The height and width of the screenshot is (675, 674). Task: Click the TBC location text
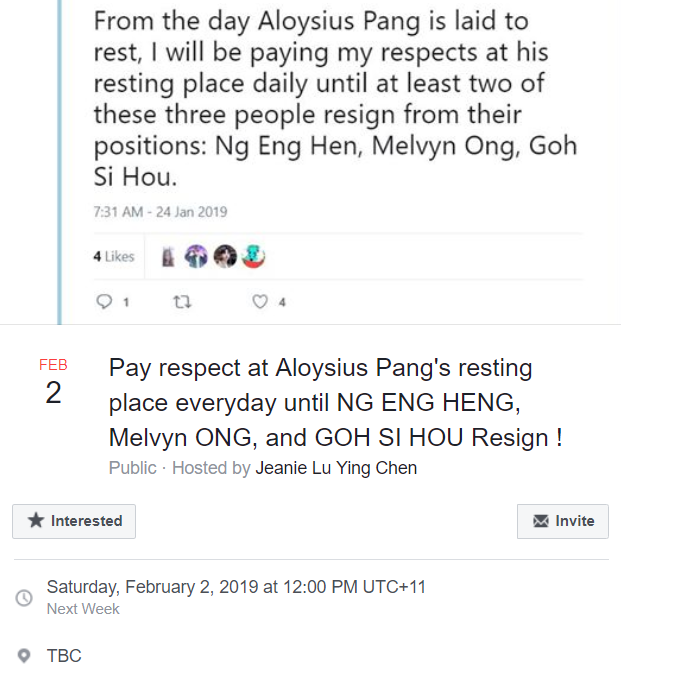click(64, 656)
